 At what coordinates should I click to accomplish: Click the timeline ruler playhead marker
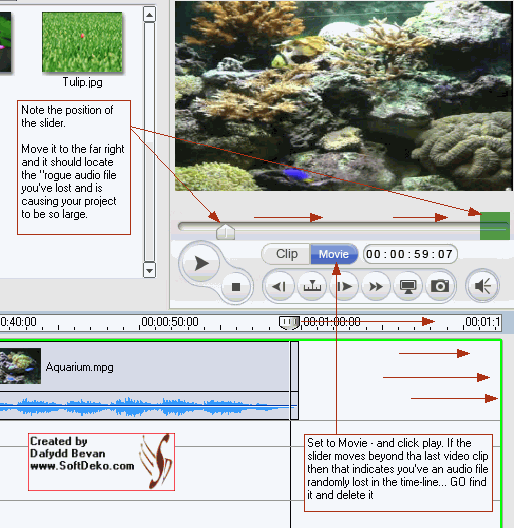(289, 323)
